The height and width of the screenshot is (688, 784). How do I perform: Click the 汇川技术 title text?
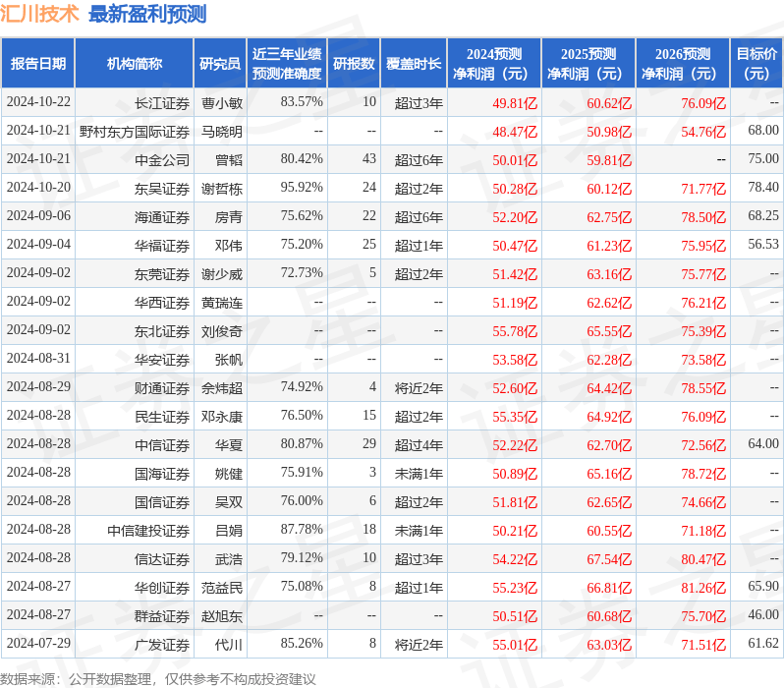tap(39, 14)
